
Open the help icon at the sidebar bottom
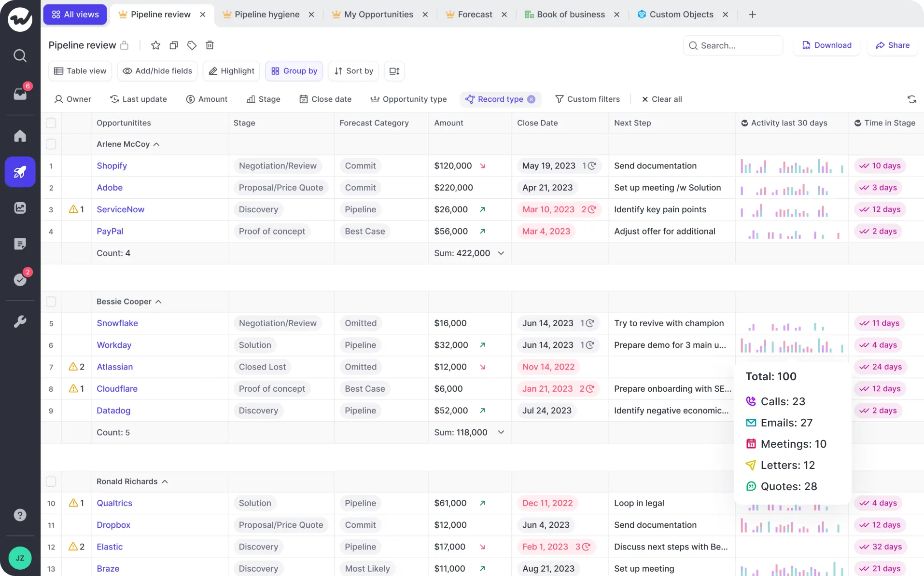pos(20,515)
